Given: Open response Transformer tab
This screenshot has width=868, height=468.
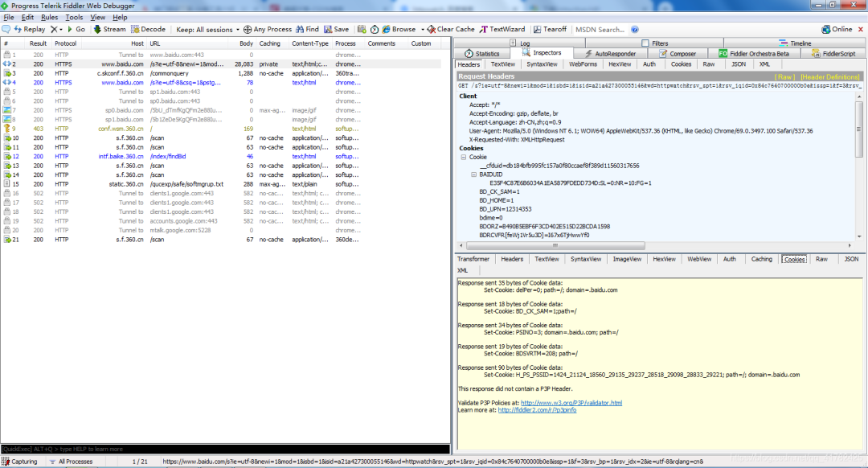Looking at the screenshot, I should (x=473, y=259).
